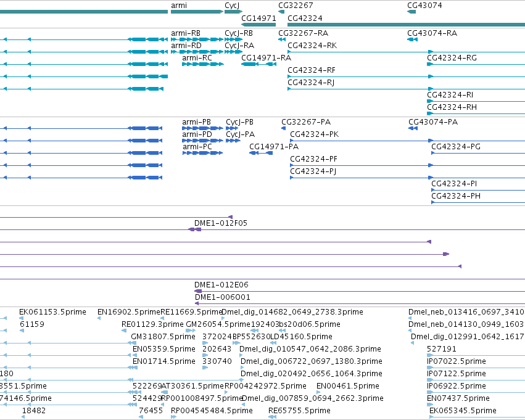
Task: Click Dmel_dig_006722_0697_1380.3prime label
Action: 312,362
